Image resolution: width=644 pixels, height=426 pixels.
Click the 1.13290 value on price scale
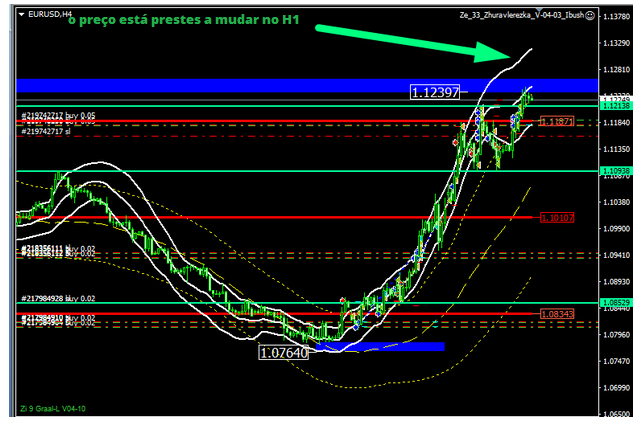(x=616, y=43)
